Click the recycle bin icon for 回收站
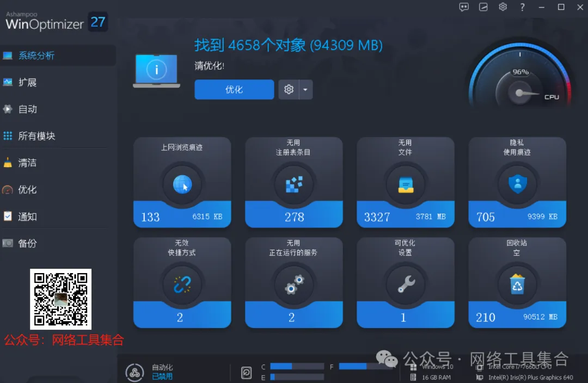Viewport: 588px width, 383px height. tap(517, 284)
